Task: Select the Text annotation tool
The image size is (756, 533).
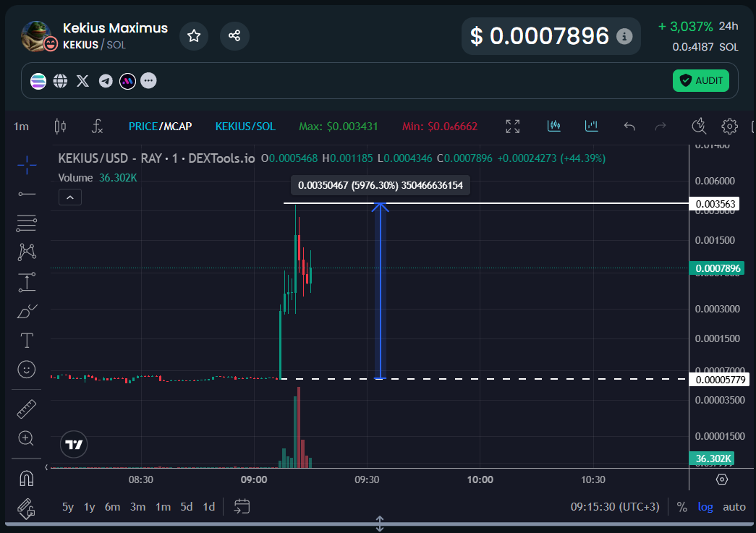Action: coord(27,340)
